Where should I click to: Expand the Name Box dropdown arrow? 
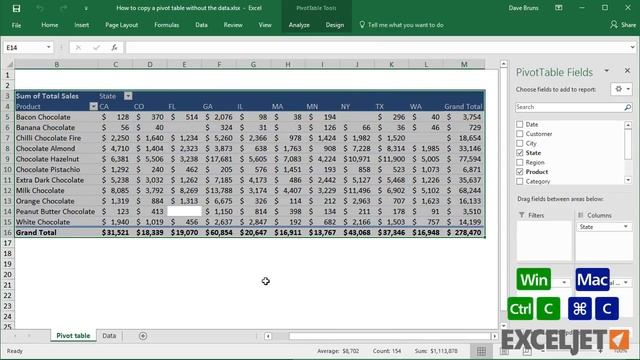point(49,47)
